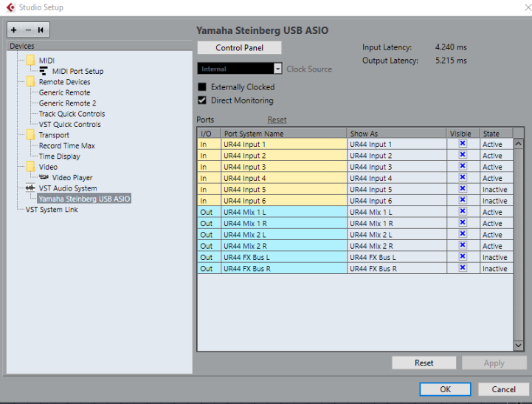Screen dimensions: 532x404
Task: Click the Visible column header
Action: click(x=463, y=134)
